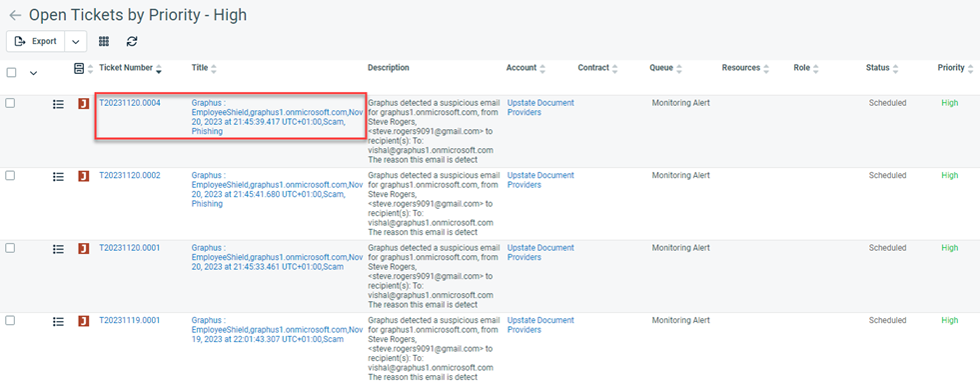Open ticket number T20231120.0001
This screenshot has width=980, height=382.
click(x=130, y=248)
